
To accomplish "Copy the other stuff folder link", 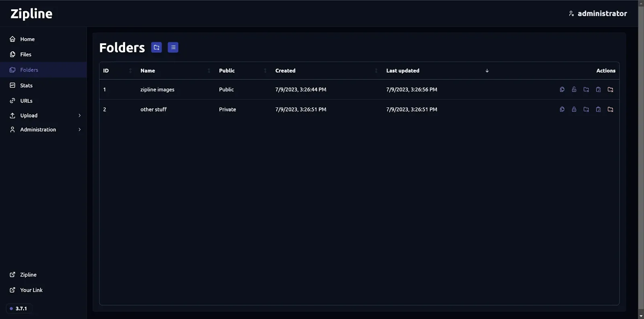I will (598, 109).
